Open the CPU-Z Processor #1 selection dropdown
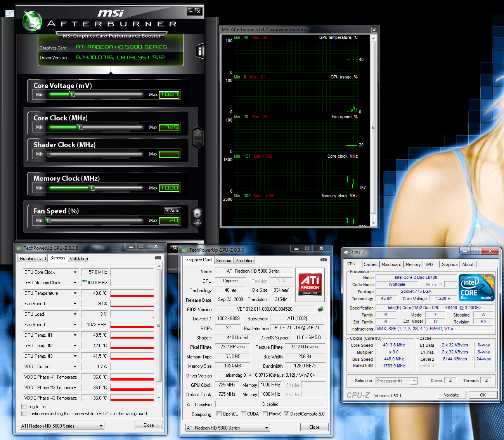 (x=397, y=381)
